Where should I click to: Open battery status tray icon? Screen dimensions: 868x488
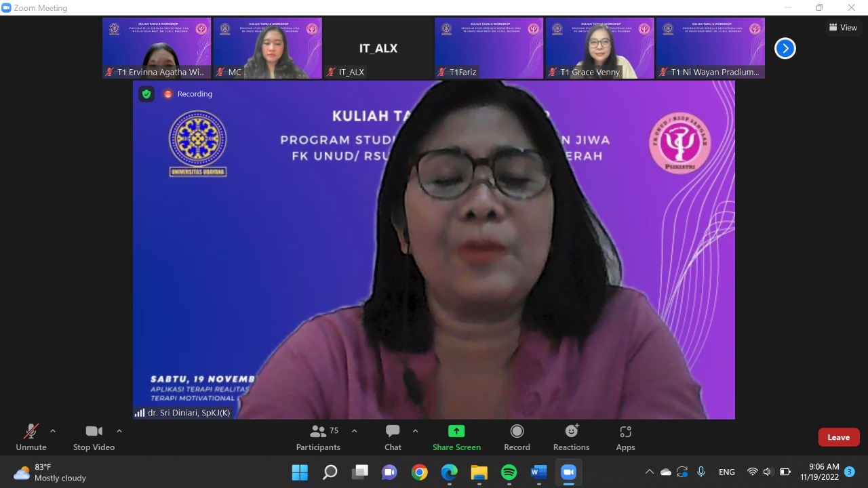point(785,472)
